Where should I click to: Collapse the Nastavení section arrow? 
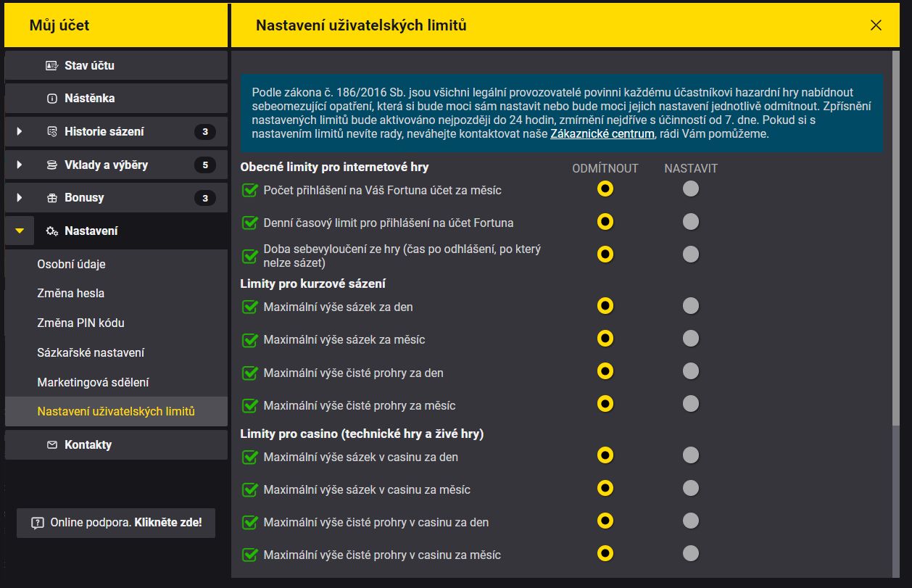point(20,231)
